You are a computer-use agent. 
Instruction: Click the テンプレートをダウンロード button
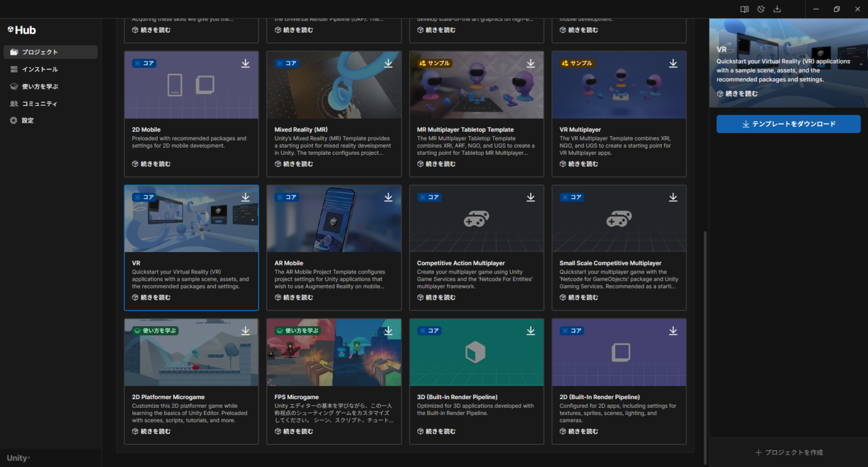pyautogui.click(x=788, y=124)
